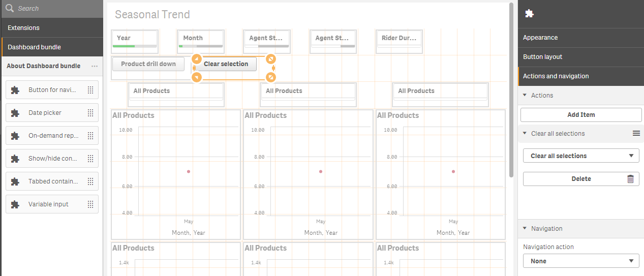Viewport: 644px width, 276px height.
Task: Click the Delete action button
Action: tap(581, 179)
